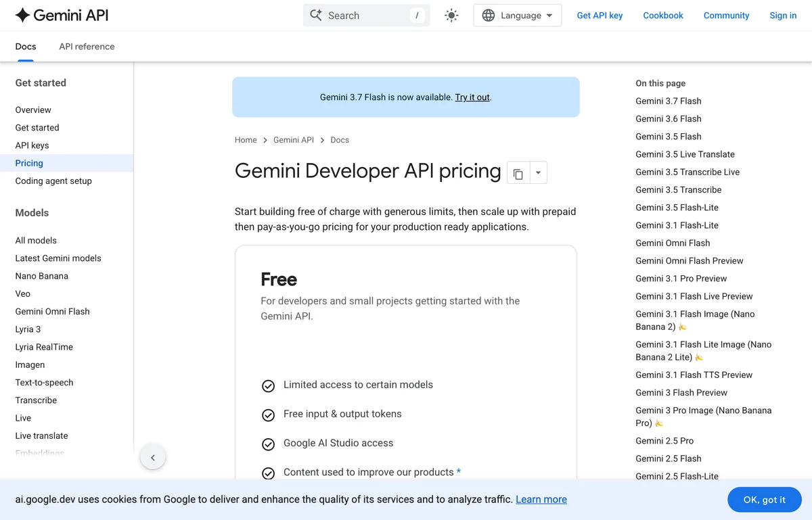Dismiss cookie banner with OK, got it

pyautogui.click(x=765, y=500)
